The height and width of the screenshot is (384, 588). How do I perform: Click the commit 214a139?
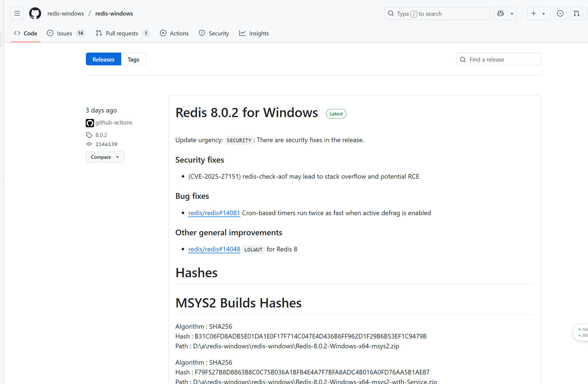coord(106,144)
